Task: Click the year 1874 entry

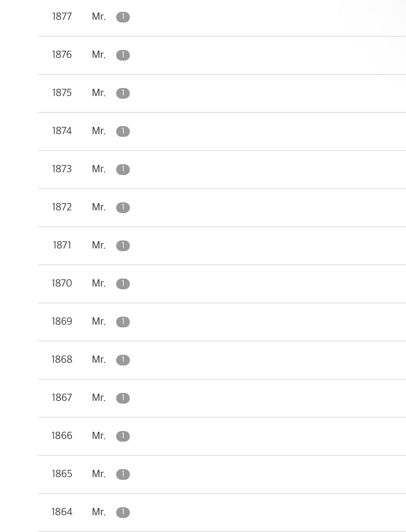Action: click(62, 131)
